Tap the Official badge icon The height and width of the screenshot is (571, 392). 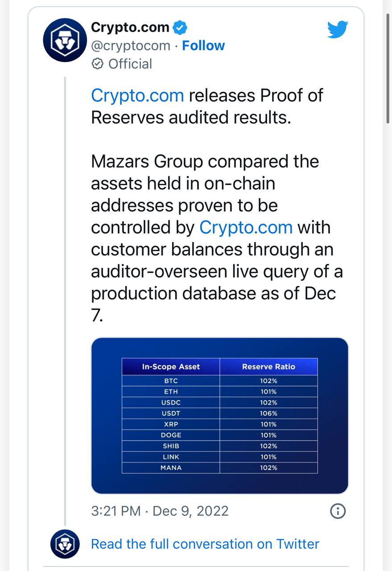pyautogui.click(x=97, y=64)
